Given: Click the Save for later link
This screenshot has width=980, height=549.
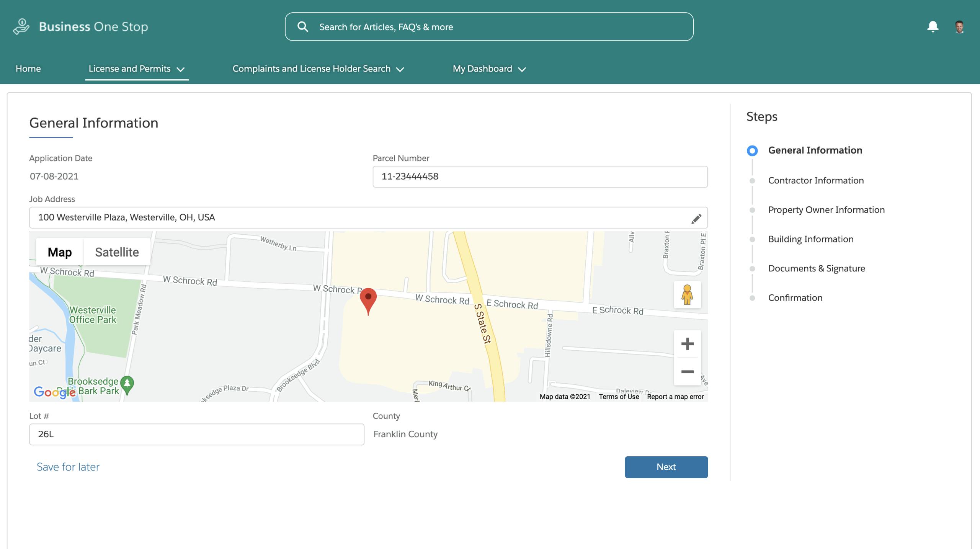Looking at the screenshot, I should pyautogui.click(x=68, y=467).
